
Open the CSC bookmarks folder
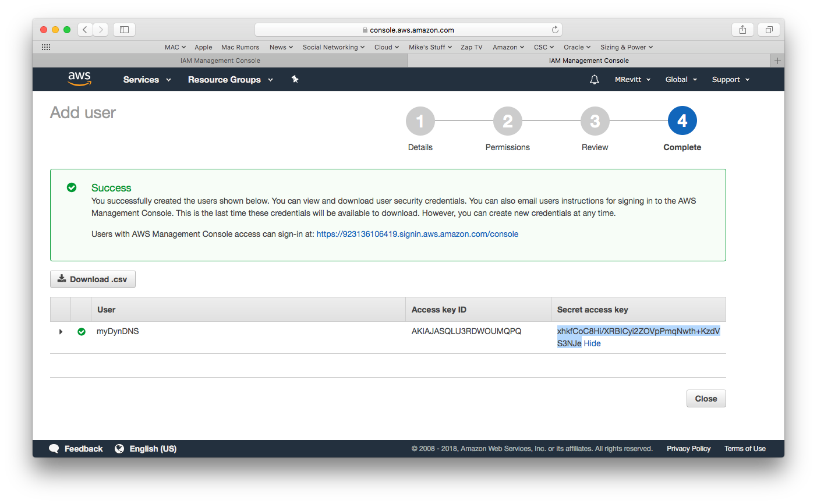tap(544, 47)
